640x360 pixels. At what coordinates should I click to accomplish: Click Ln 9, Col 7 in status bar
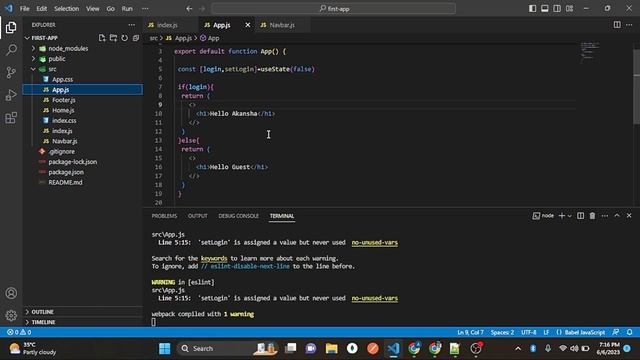[470, 332]
